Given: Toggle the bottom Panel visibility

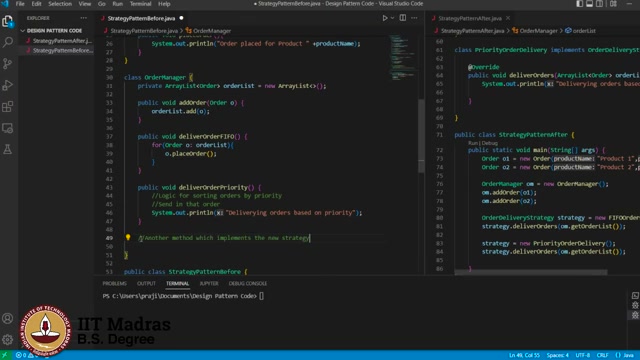Looking at the screenshot, I should [x=589, y=4].
